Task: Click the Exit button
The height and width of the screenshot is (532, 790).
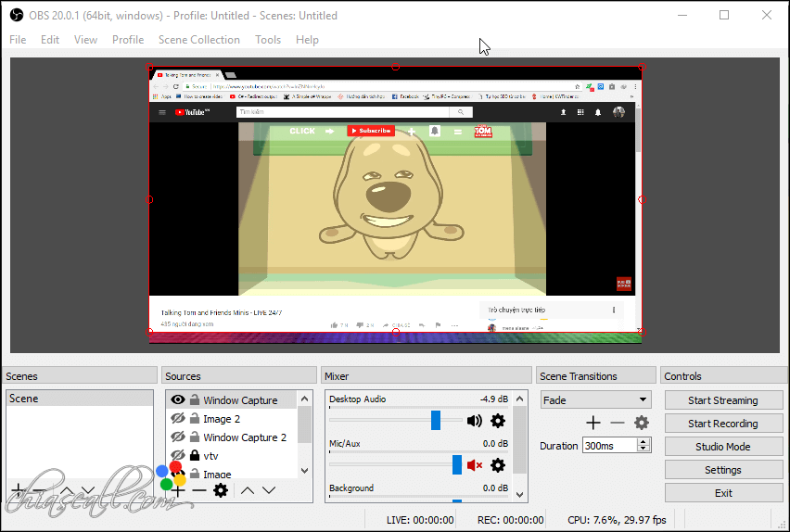Action: (x=723, y=493)
